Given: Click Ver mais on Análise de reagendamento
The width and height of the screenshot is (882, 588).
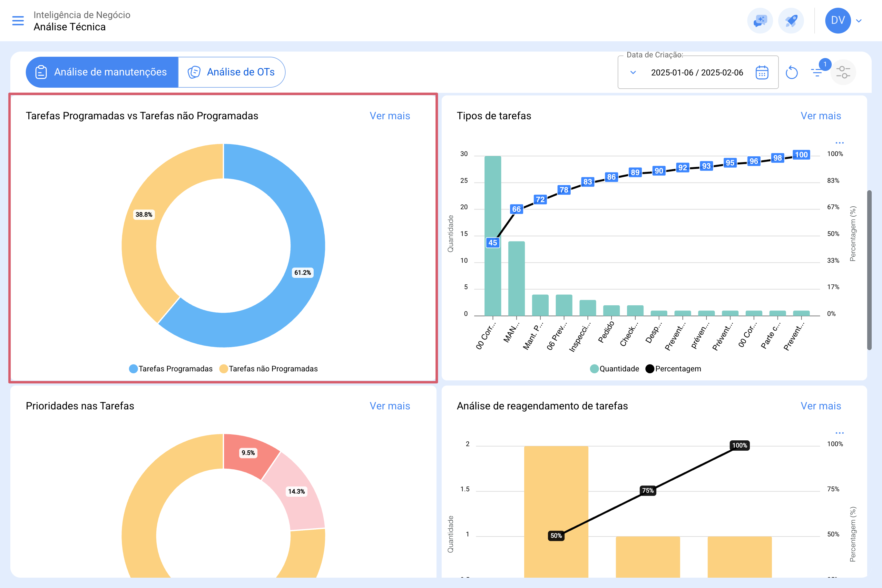Looking at the screenshot, I should [x=820, y=406].
